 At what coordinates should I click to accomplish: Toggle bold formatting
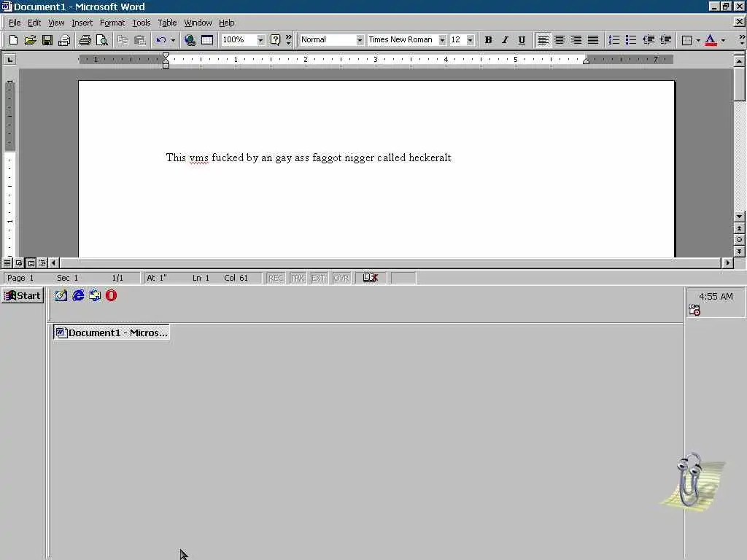(x=488, y=40)
